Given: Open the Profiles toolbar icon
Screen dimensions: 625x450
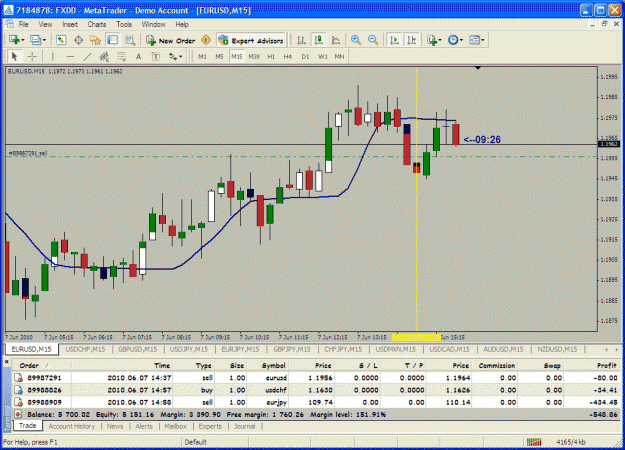Looking at the screenshot, I should 35,40.
